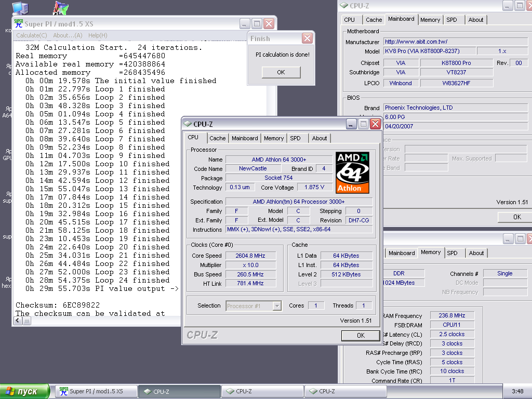Click the Model field KV8 Pro in Mainboard window
This screenshot has width=532, height=399.
(x=429, y=51)
